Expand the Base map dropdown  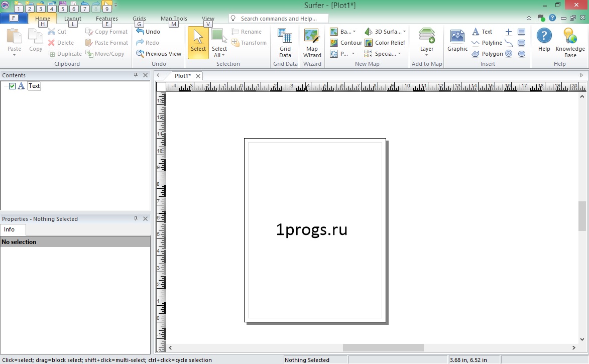[354, 32]
